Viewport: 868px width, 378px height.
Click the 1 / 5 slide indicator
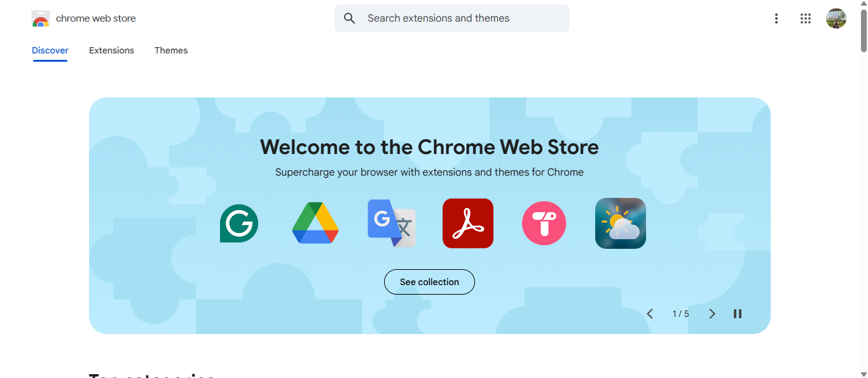click(x=680, y=313)
